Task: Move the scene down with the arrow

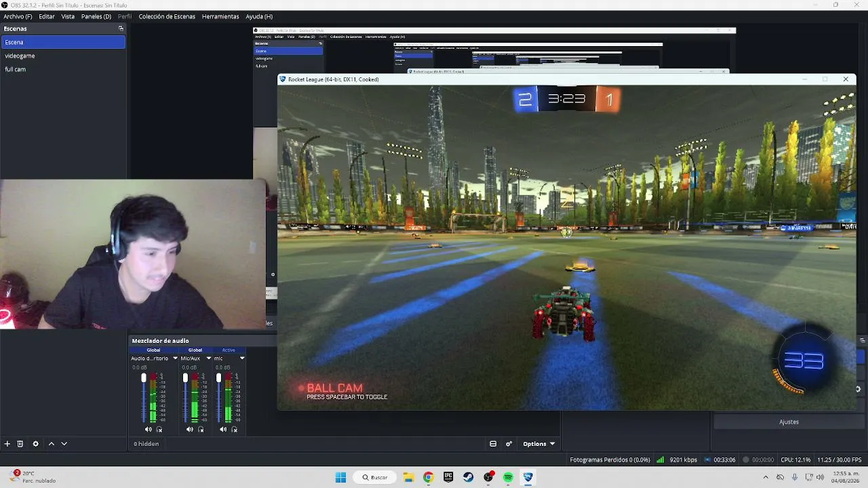Action: coord(64,443)
